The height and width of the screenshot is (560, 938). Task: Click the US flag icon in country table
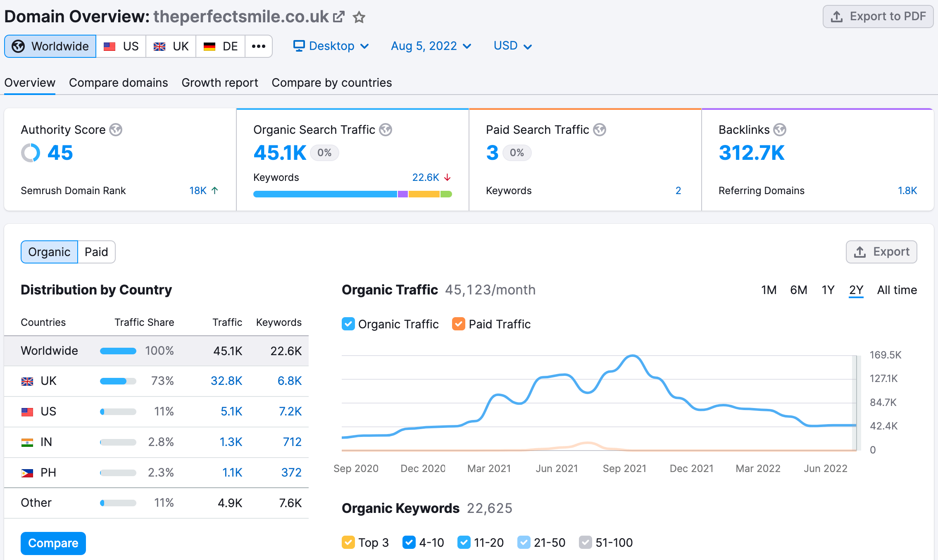27,412
